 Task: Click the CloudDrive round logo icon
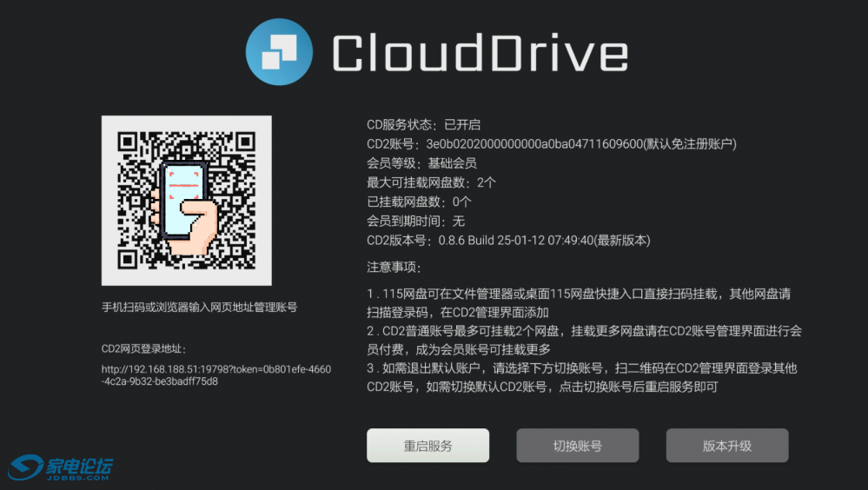pos(279,52)
